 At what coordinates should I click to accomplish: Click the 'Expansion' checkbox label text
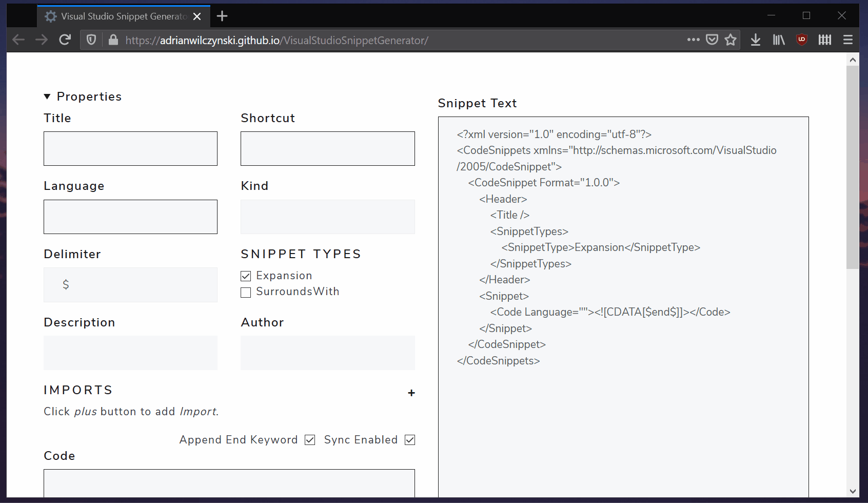[x=284, y=276]
